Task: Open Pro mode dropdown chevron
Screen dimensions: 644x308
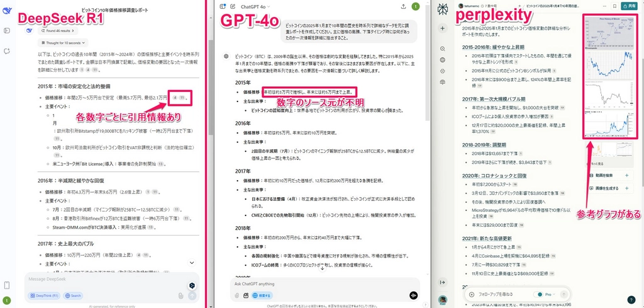Action: tap(555, 294)
